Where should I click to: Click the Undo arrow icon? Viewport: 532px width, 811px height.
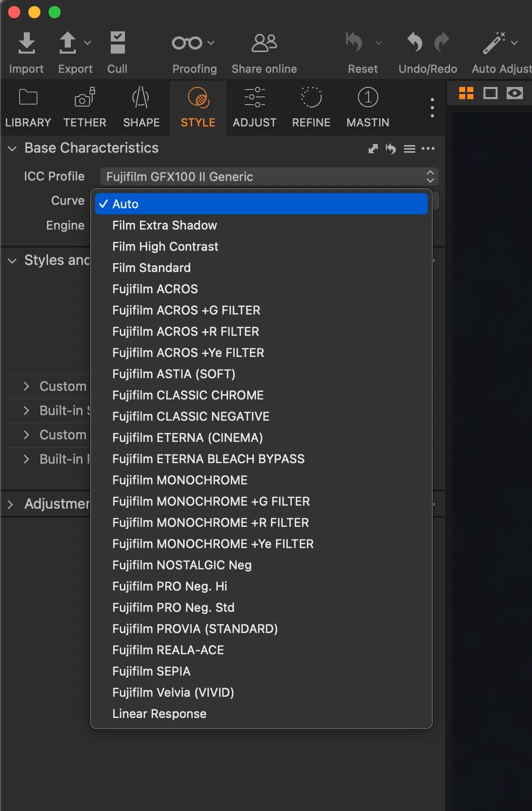[x=415, y=42]
